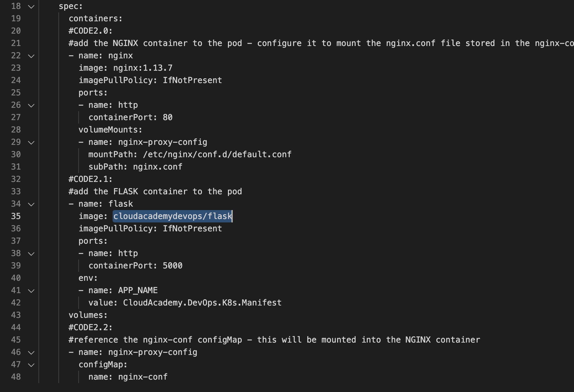
Task: Click IfNotPresent on line 24
Action: [192, 80]
